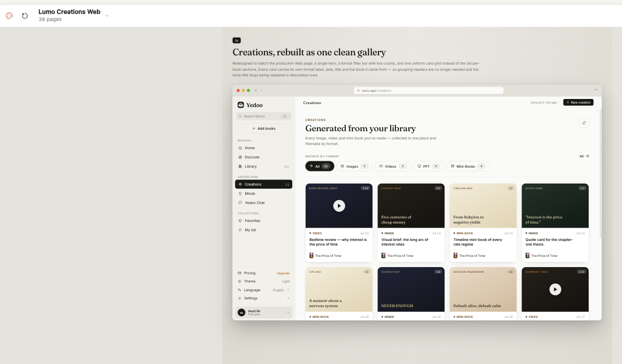Open My list collection
Image resolution: width=622 pixels, height=364 pixels.
264,230
